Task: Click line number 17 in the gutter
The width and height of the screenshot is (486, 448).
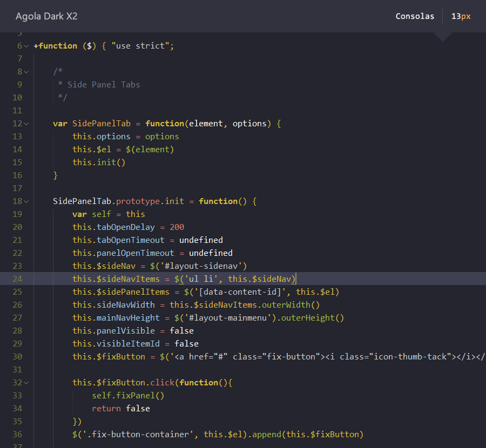Action: coord(17,188)
